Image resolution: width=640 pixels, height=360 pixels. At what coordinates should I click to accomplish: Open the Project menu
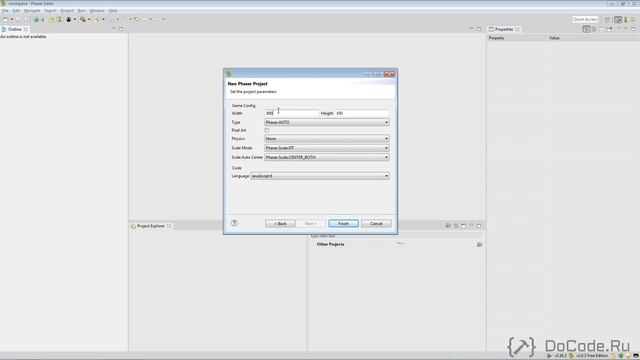click(67, 11)
